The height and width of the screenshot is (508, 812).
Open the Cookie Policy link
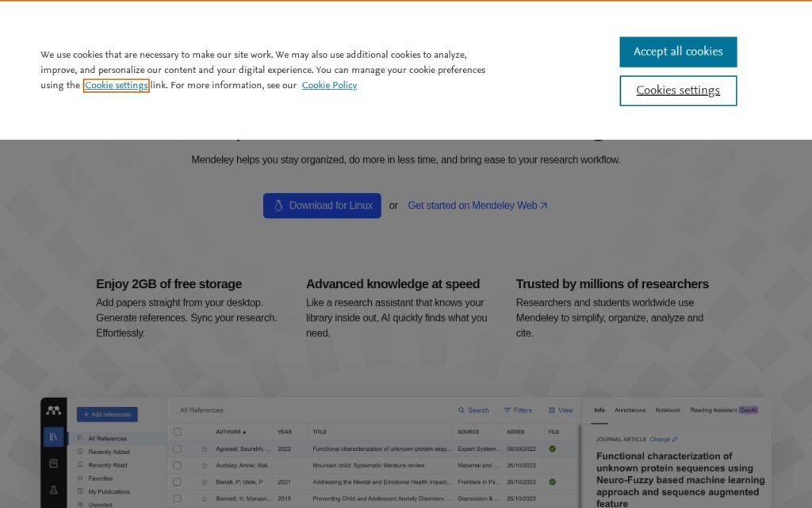(x=329, y=86)
